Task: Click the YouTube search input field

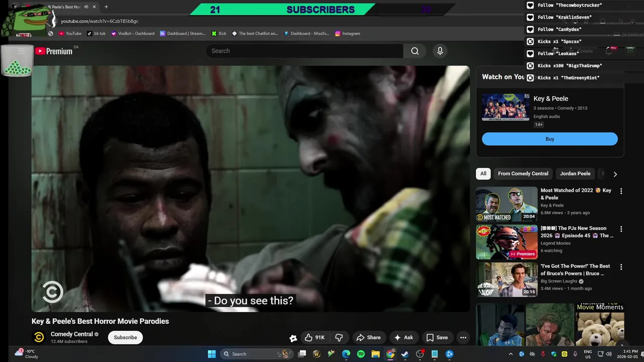Action: (x=304, y=51)
